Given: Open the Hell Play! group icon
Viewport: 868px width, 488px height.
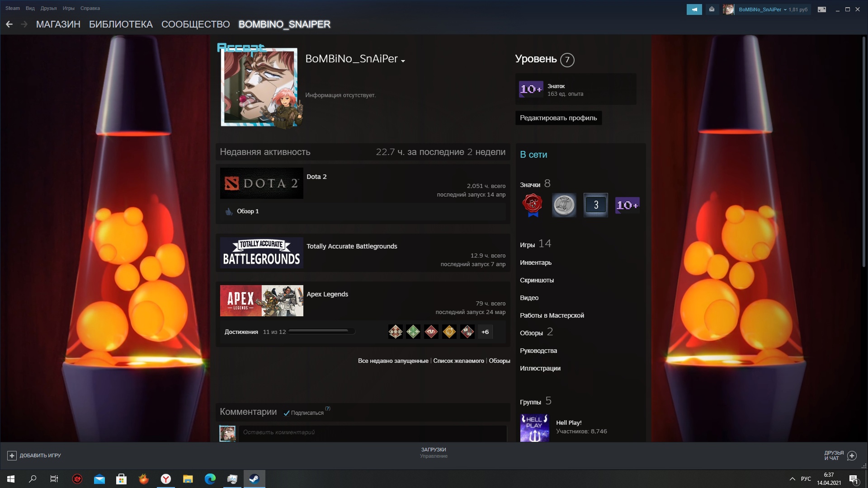Looking at the screenshot, I should (x=535, y=428).
